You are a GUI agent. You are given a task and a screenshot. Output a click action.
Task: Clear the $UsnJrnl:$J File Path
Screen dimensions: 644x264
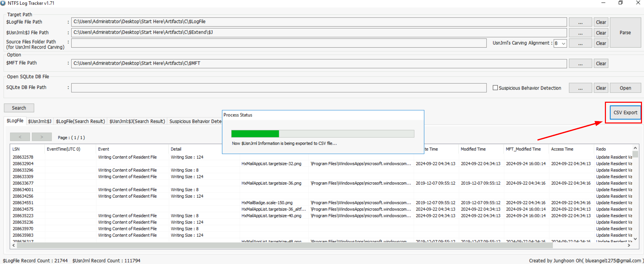(x=601, y=33)
